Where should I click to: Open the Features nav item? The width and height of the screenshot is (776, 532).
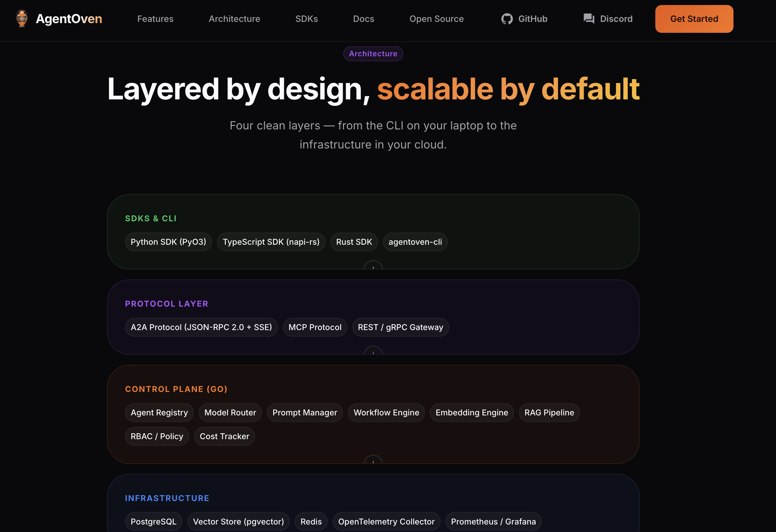click(155, 19)
